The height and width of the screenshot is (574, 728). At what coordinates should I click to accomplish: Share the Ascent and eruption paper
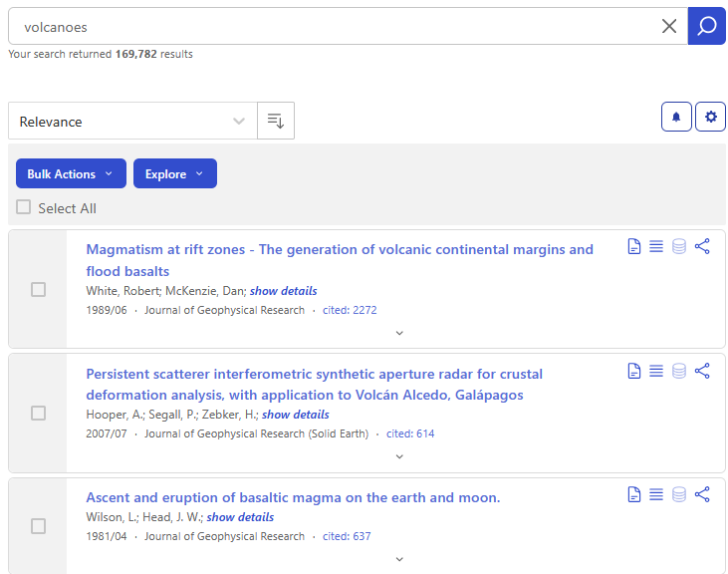pyautogui.click(x=702, y=494)
